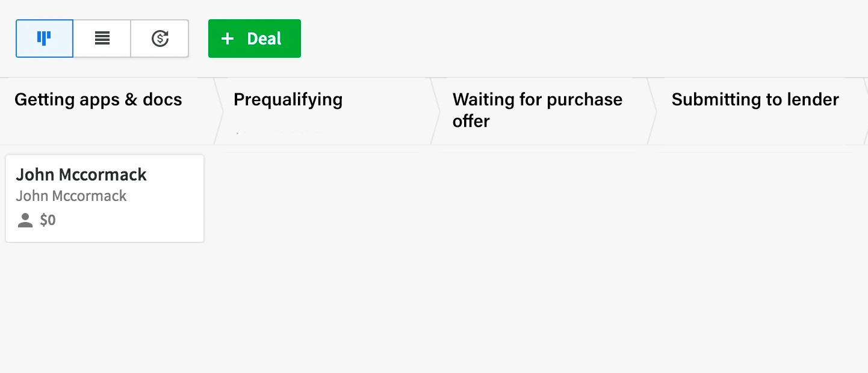
Task: Switch to the list view icon
Action: [x=102, y=39]
